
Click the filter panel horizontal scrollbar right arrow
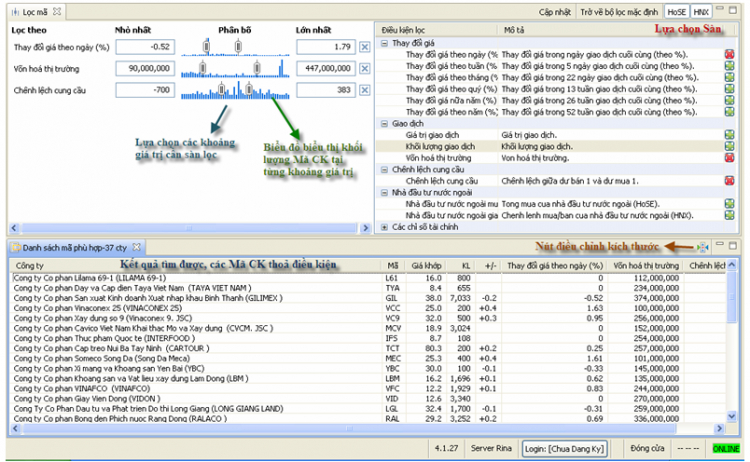(x=365, y=228)
